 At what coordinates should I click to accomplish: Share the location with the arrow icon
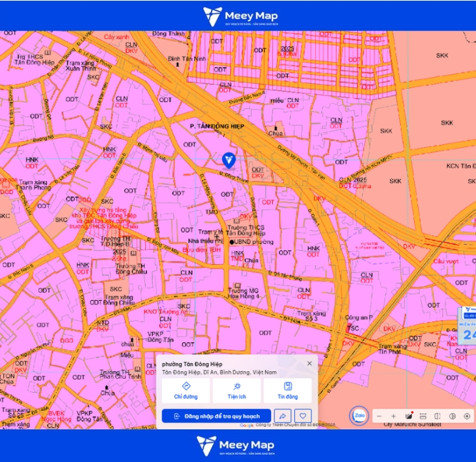click(x=283, y=416)
